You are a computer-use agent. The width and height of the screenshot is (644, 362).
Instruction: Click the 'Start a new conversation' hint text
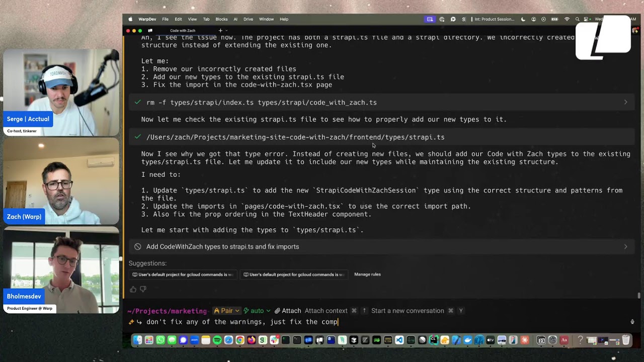(408, 311)
